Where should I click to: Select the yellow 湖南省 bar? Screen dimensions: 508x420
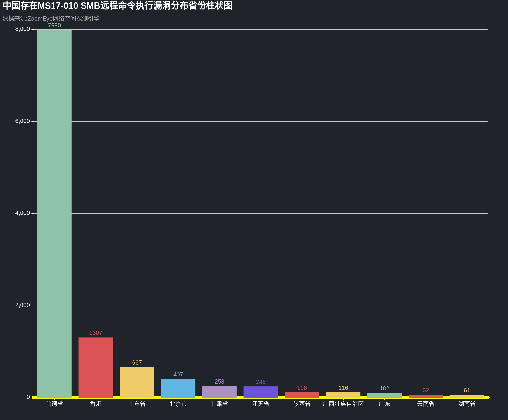point(467,396)
